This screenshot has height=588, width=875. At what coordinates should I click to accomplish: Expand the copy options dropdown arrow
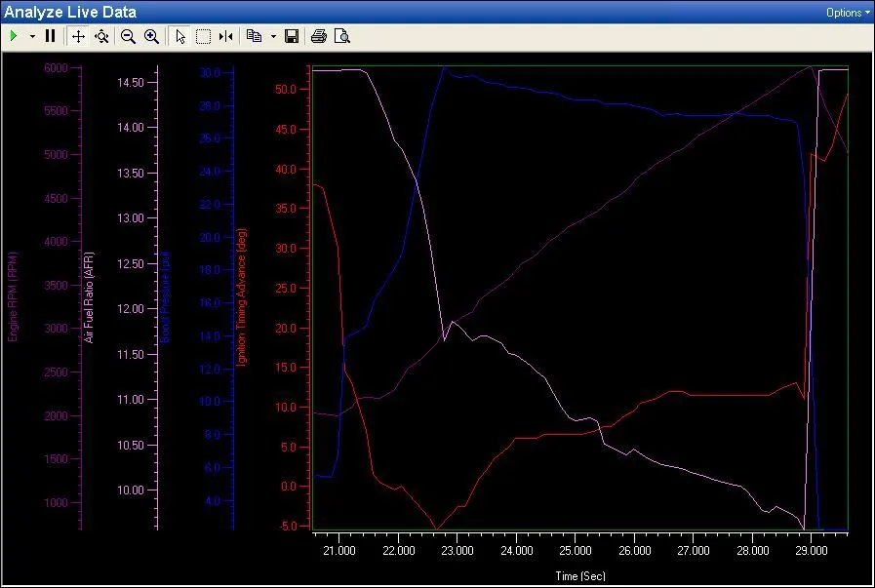click(273, 36)
